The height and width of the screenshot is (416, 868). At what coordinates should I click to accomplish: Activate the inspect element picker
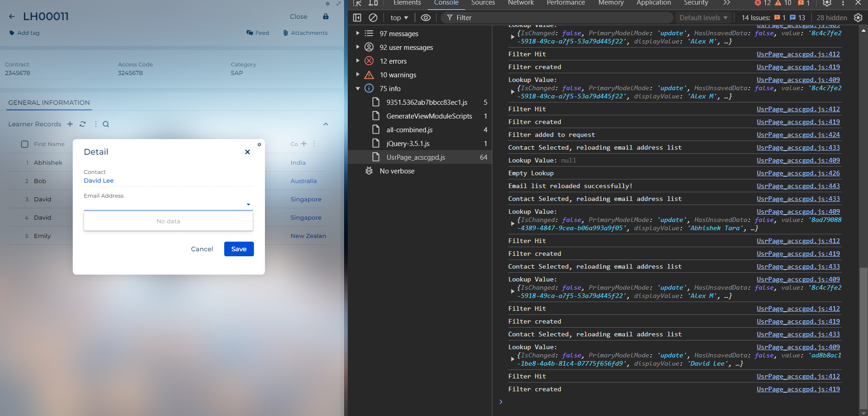[x=357, y=3]
